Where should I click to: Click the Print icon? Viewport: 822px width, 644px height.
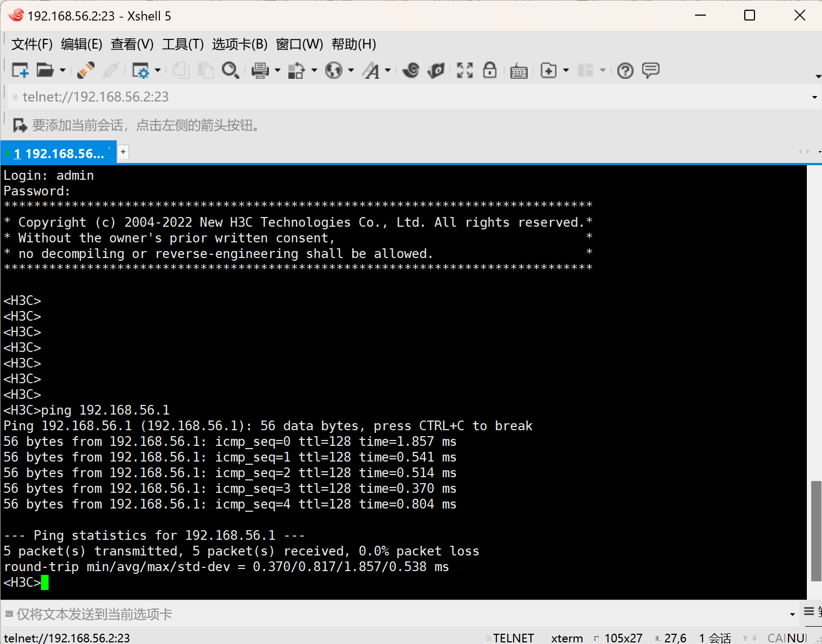pyautogui.click(x=260, y=70)
